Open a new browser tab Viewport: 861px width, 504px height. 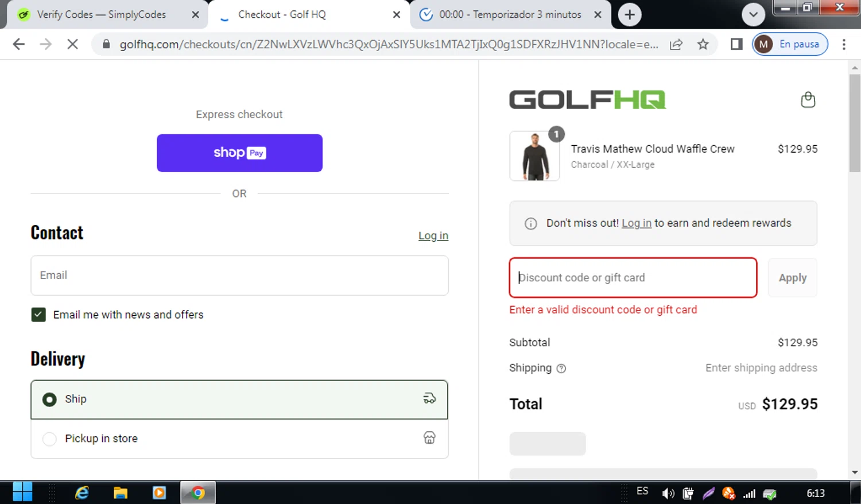click(630, 15)
